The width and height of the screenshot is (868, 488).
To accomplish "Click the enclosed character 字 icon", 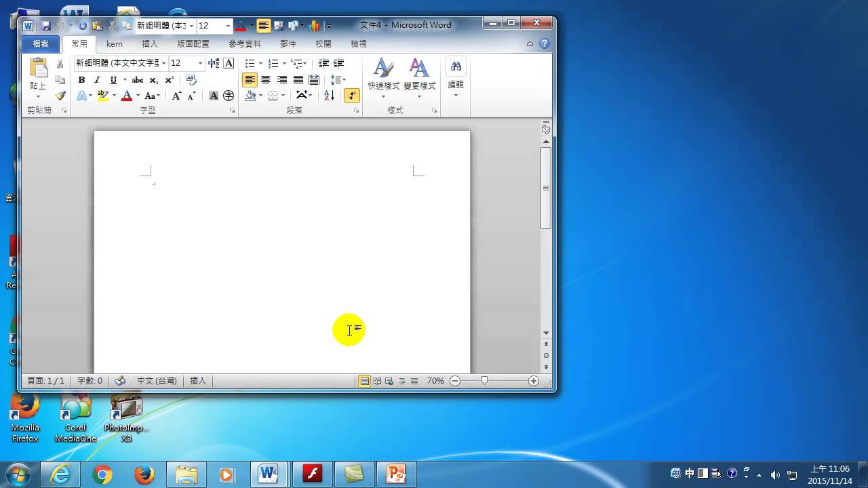I will click(x=229, y=96).
